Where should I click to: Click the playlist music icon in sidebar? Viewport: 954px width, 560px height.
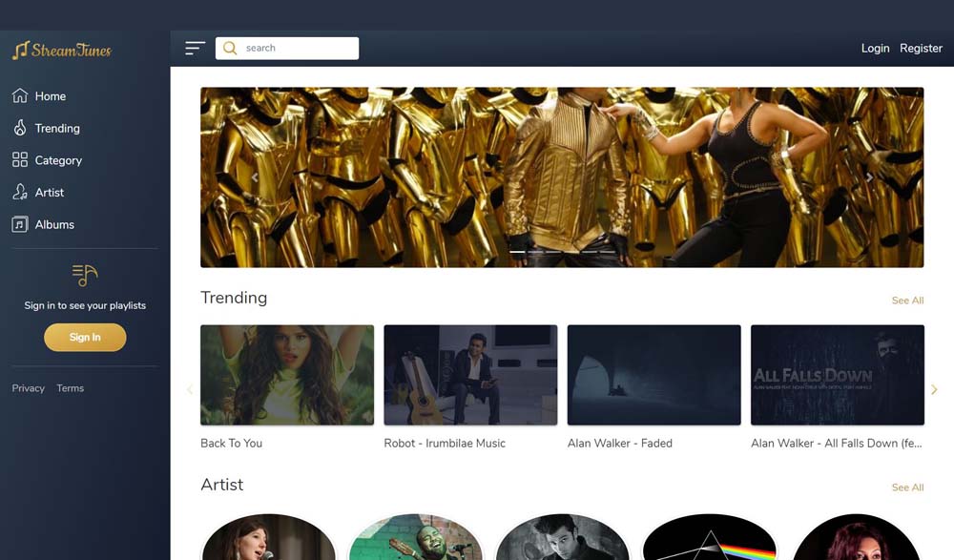click(x=85, y=275)
